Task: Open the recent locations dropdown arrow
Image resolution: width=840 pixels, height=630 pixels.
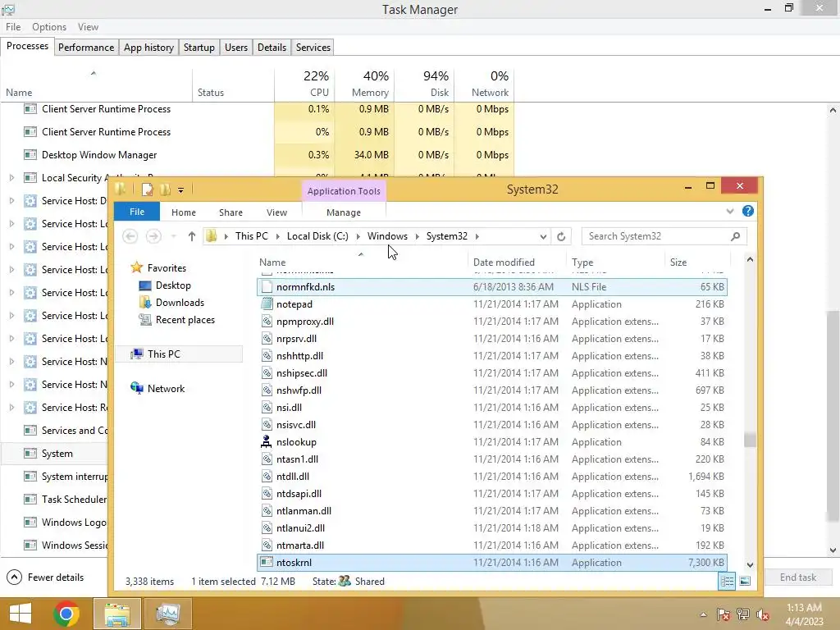Action: point(174,236)
